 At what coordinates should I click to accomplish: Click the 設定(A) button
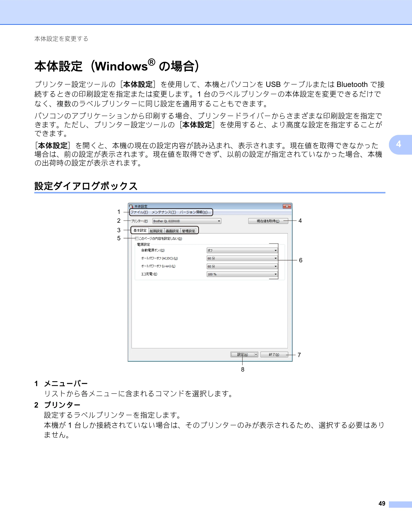pos(242,354)
